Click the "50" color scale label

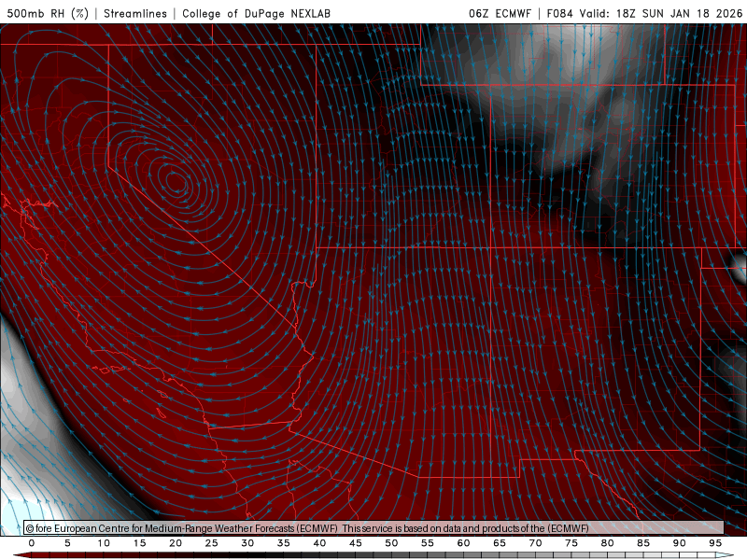tap(391, 543)
